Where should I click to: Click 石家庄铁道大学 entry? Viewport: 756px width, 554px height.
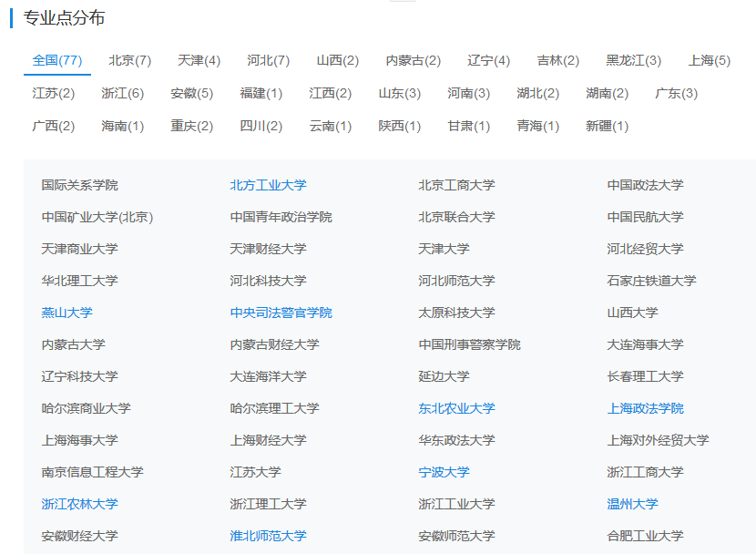click(x=651, y=281)
